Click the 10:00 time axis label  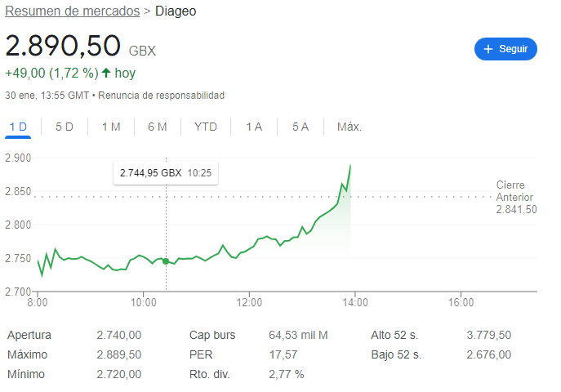click(144, 303)
